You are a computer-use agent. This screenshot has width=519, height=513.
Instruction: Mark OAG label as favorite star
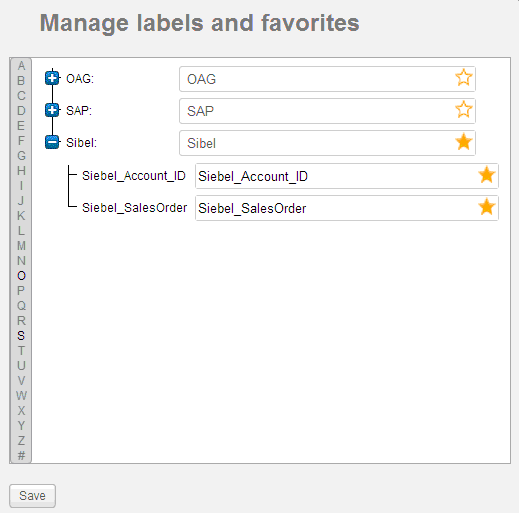[463, 78]
